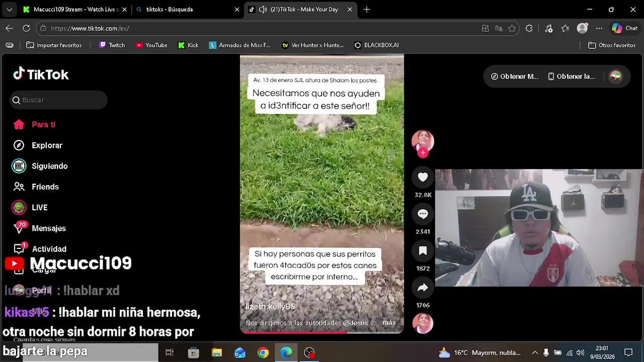
Task: Open Copilot Chat button
Action: point(625,28)
